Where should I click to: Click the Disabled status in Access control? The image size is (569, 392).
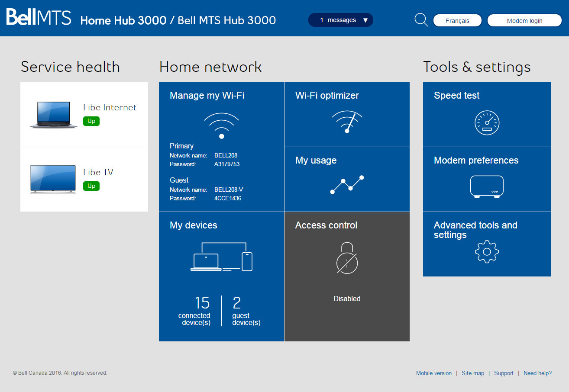347,299
